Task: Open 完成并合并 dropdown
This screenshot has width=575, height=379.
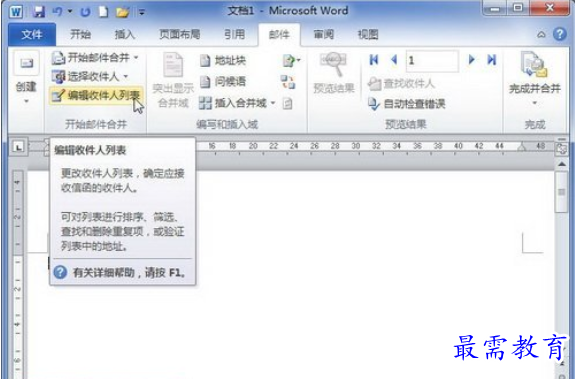Action: coord(535,79)
